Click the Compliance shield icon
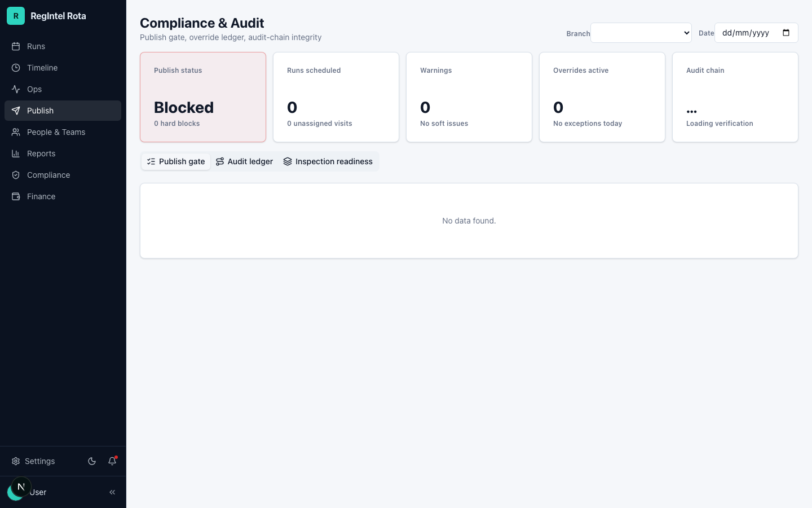Image resolution: width=812 pixels, height=508 pixels. (16, 175)
